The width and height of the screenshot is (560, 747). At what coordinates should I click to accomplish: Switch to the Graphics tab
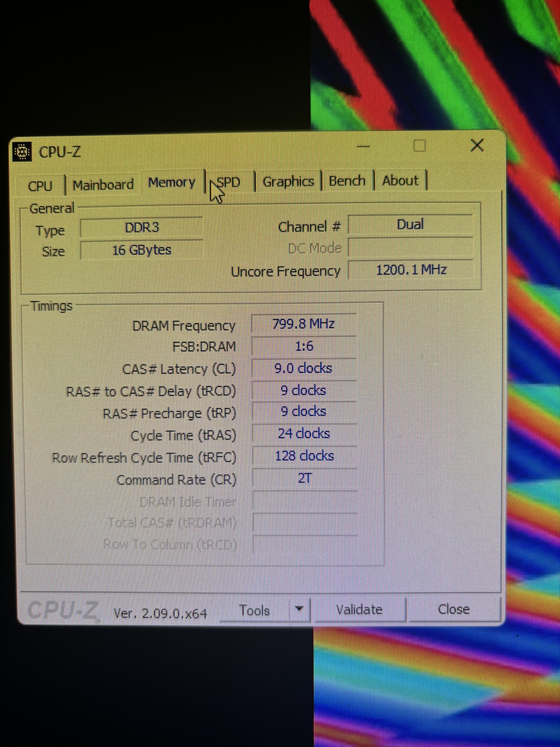pos(288,182)
